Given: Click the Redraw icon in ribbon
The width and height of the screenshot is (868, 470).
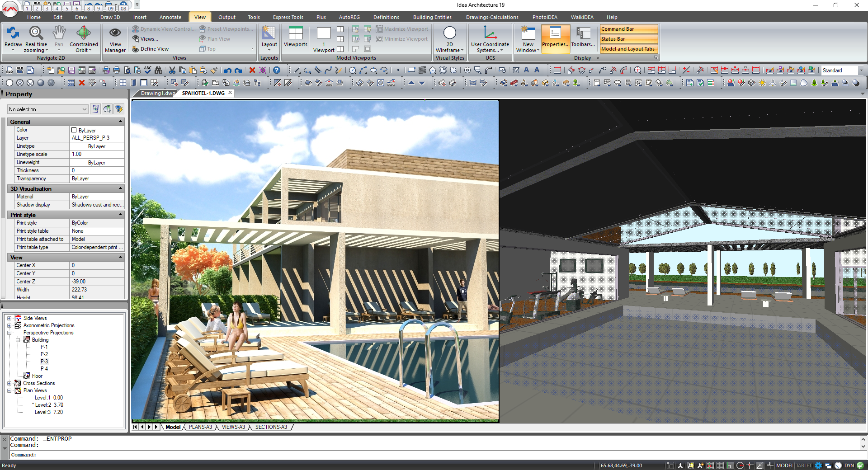Looking at the screenshot, I should tap(13, 33).
